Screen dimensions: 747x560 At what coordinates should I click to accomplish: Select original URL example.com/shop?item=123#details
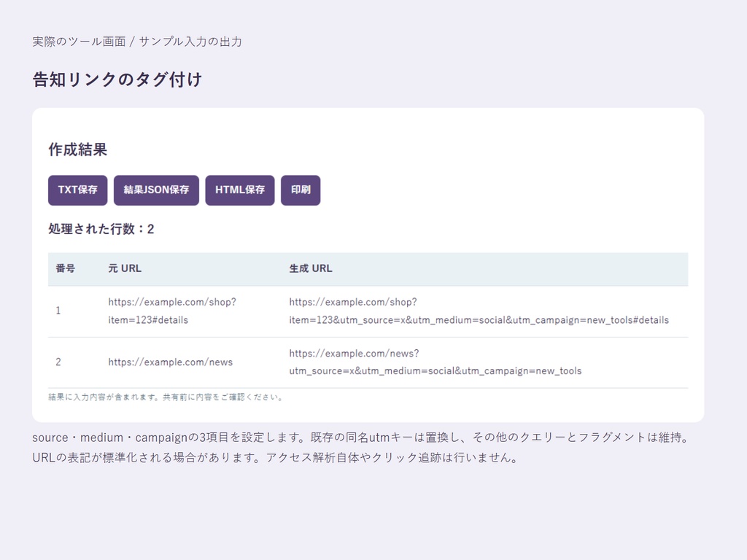coord(172,311)
